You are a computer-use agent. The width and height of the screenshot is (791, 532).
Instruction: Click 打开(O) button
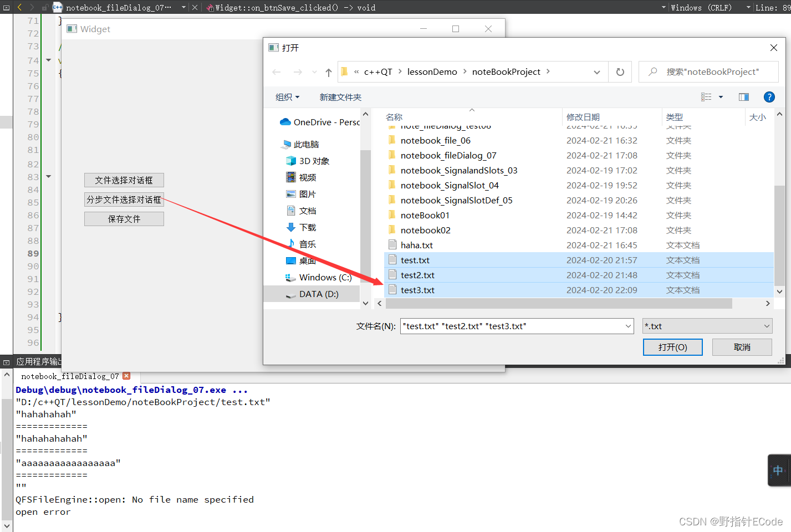point(673,347)
